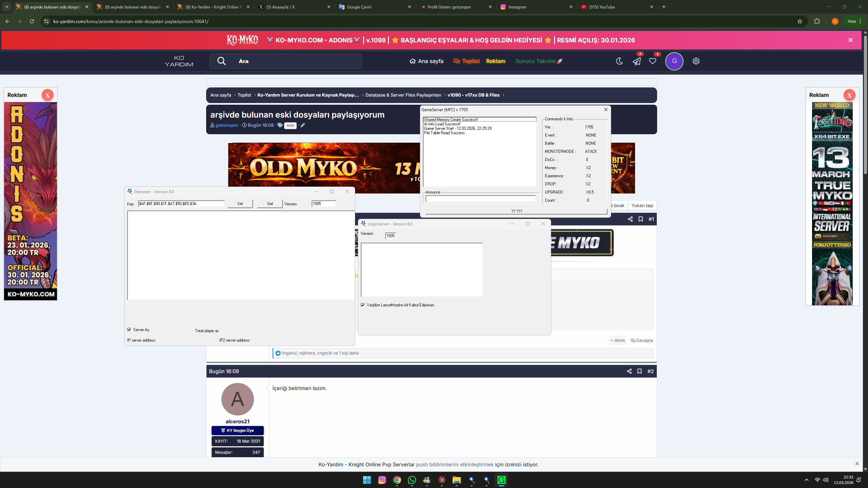
Task: Open the gebzespor author profile link
Action: (x=227, y=125)
